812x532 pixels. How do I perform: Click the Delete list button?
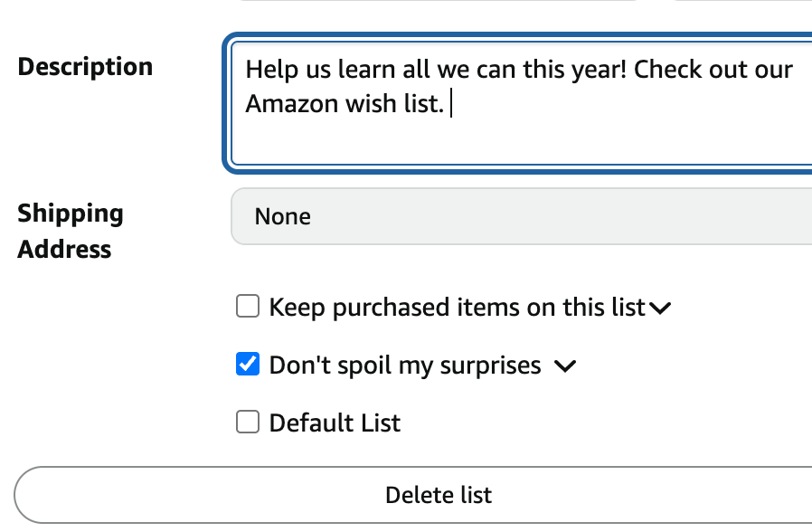(439, 494)
